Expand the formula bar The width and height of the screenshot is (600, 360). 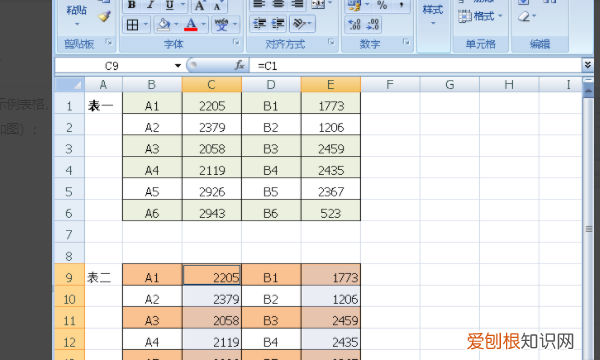click(x=588, y=65)
